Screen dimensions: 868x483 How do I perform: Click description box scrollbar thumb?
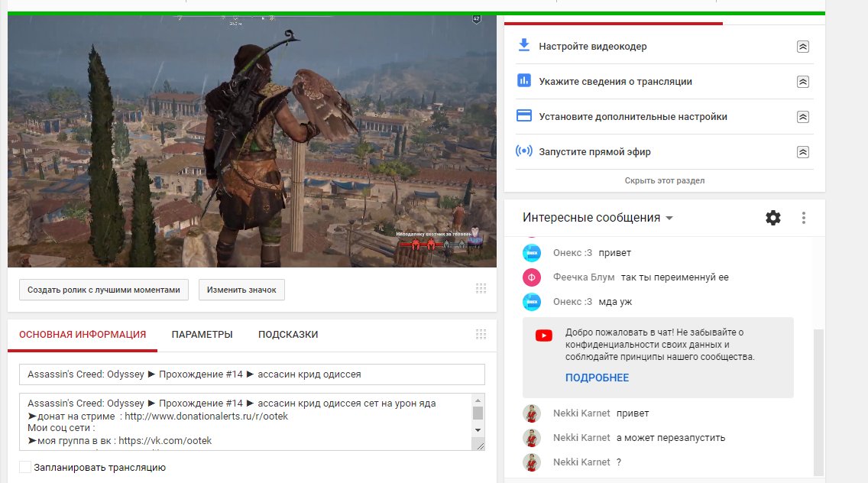coord(478,413)
